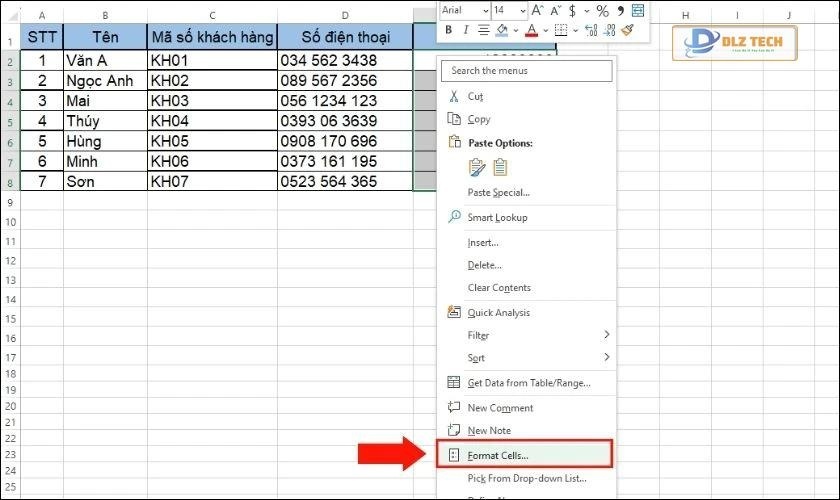Increase font size with larger A
The width and height of the screenshot is (840, 500).
[537, 10]
